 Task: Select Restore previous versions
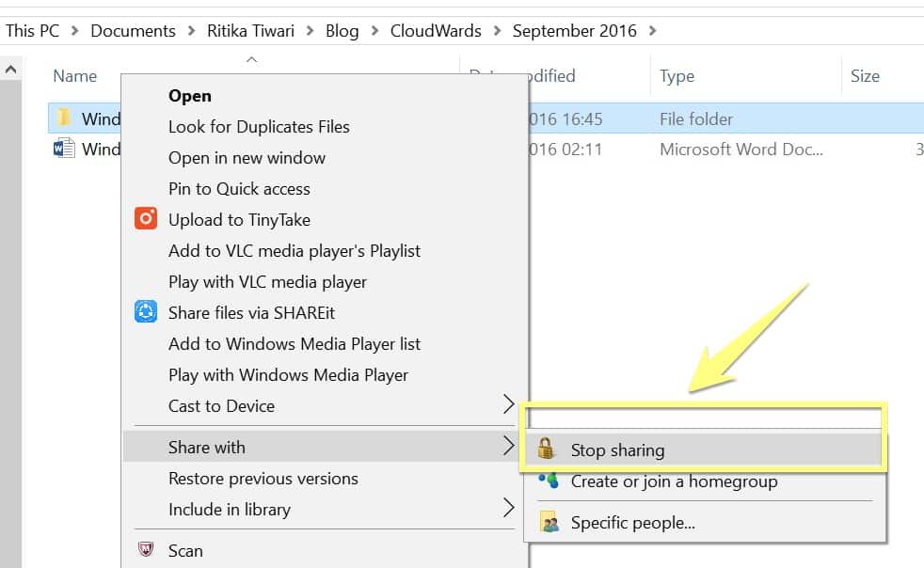(x=263, y=479)
